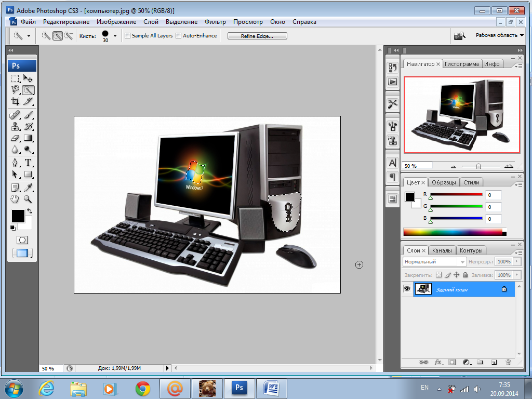This screenshot has width=532, height=399.
Task: Open the Layers panel options menu
Action: tap(518, 252)
